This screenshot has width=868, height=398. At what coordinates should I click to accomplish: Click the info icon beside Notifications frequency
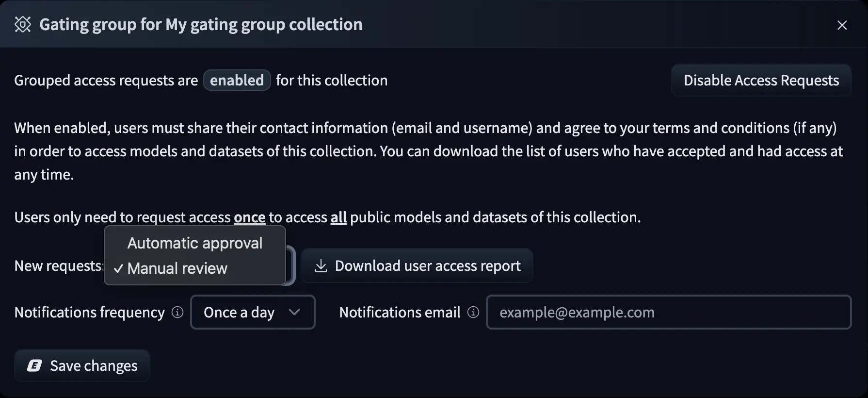177,313
